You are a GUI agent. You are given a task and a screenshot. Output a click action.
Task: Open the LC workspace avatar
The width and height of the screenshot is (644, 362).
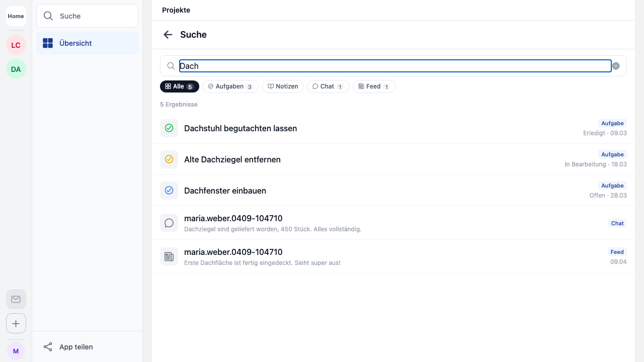pos(16,45)
